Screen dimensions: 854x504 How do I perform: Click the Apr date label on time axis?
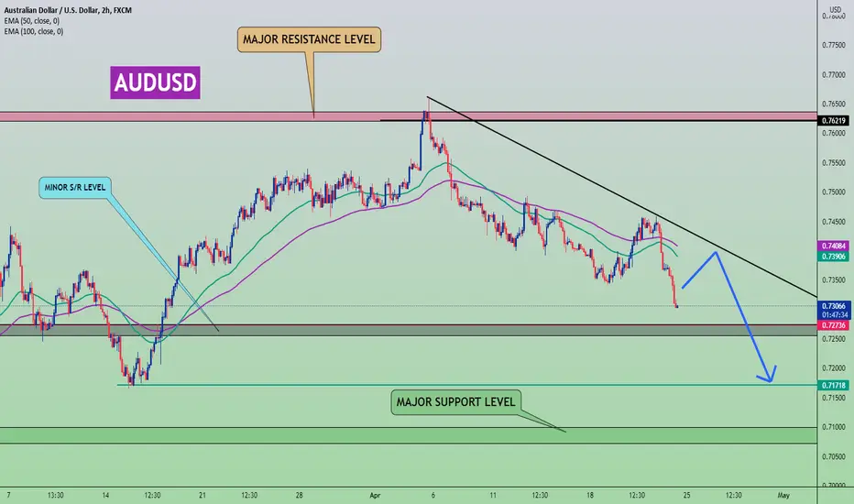click(375, 495)
